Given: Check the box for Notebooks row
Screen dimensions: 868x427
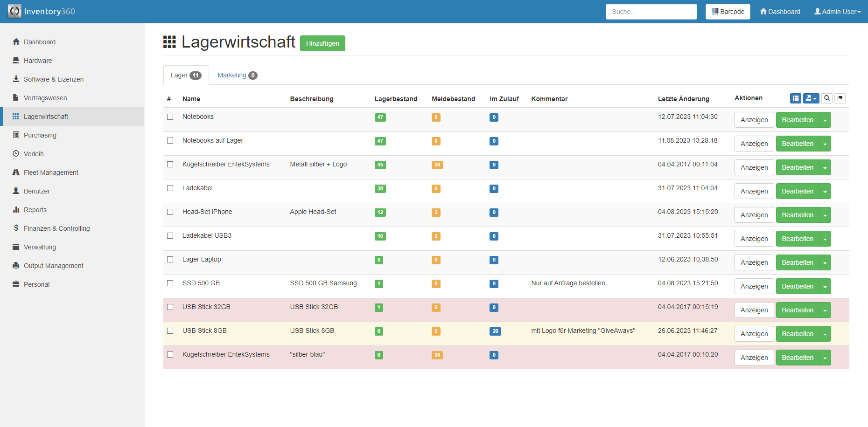Looking at the screenshot, I should 170,117.
